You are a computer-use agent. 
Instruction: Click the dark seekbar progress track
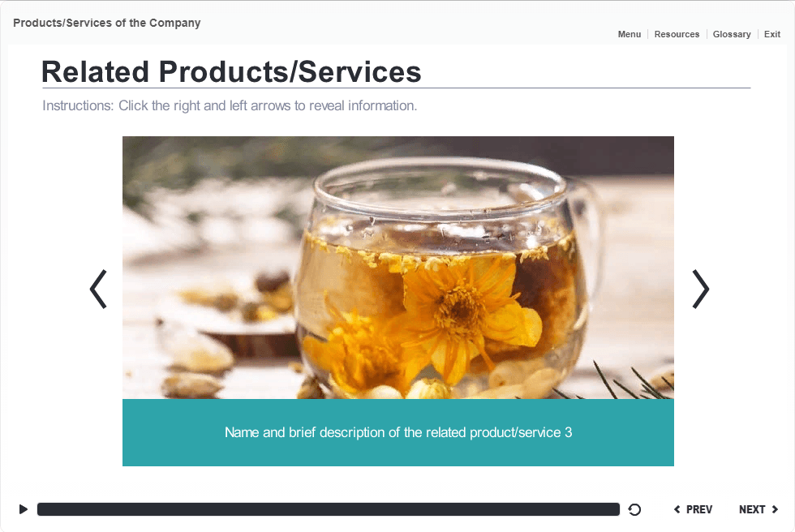[329, 509]
